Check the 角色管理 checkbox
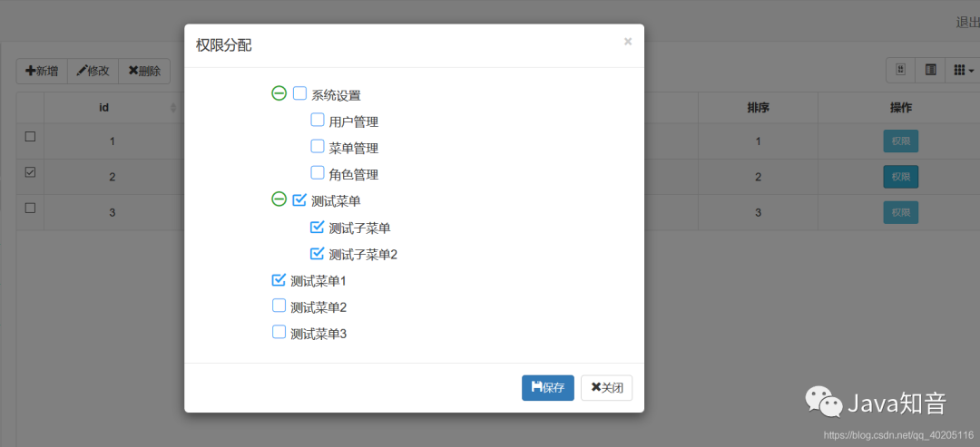This screenshot has width=980, height=447. click(x=318, y=172)
